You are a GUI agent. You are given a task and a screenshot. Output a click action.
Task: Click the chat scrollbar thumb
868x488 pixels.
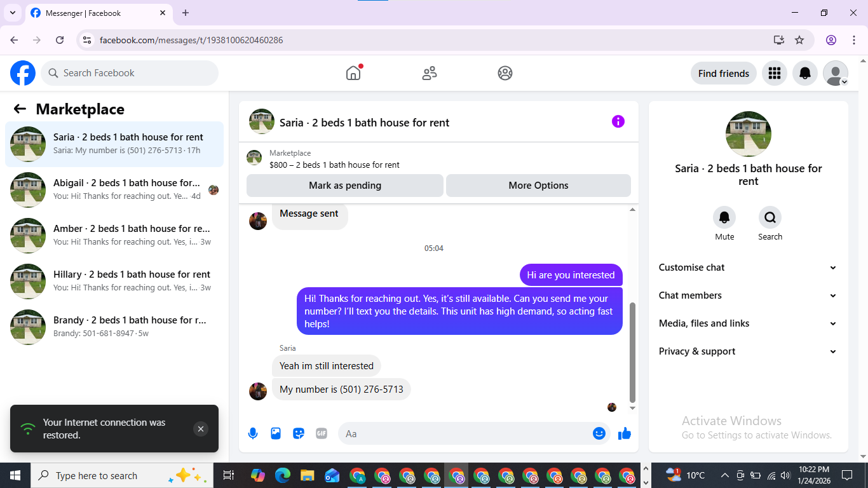tap(632, 353)
